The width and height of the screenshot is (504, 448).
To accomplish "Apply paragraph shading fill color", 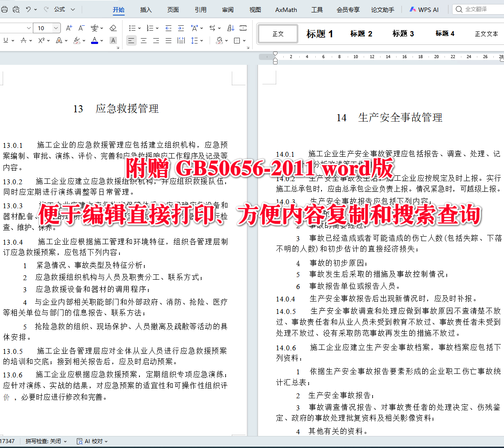I will [x=219, y=40].
